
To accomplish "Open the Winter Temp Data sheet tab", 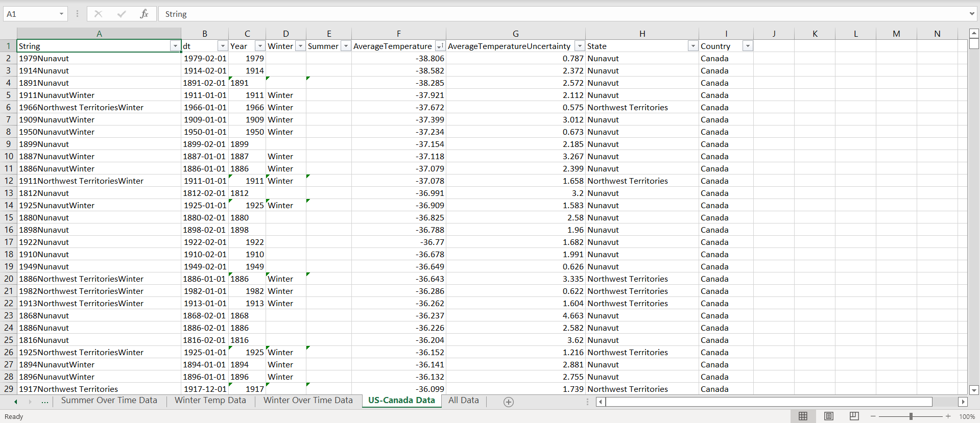I will point(210,401).
